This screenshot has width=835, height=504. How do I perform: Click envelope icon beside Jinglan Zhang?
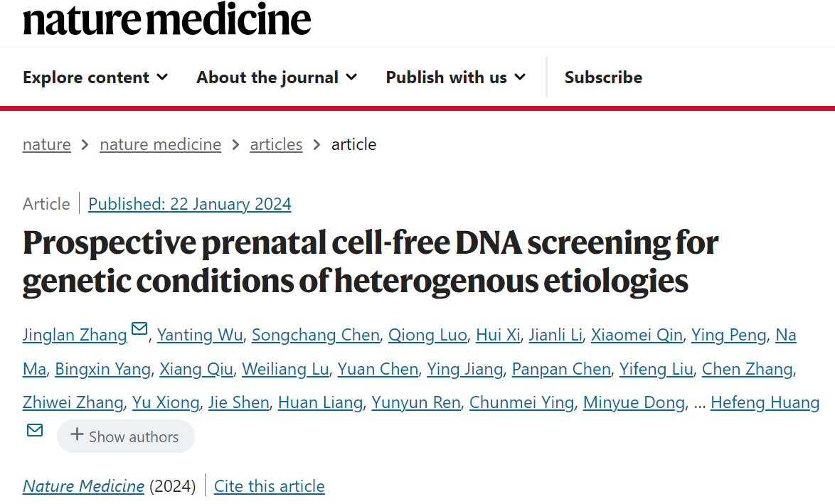click(139, 329)
